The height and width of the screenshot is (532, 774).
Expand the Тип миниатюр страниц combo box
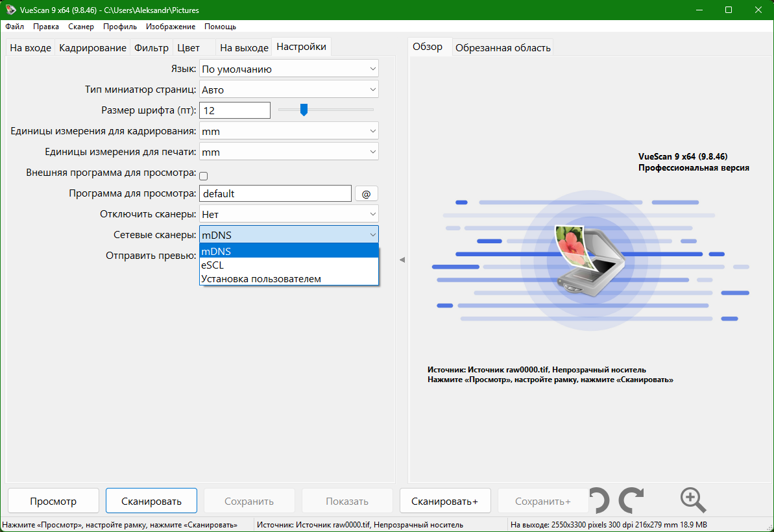[x=289, y=90]
